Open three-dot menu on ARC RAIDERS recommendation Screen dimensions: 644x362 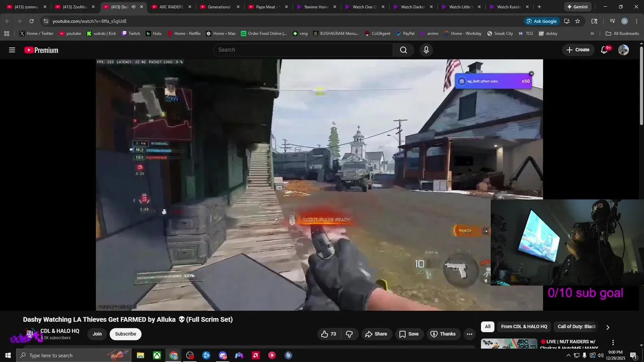click(613, 342)
